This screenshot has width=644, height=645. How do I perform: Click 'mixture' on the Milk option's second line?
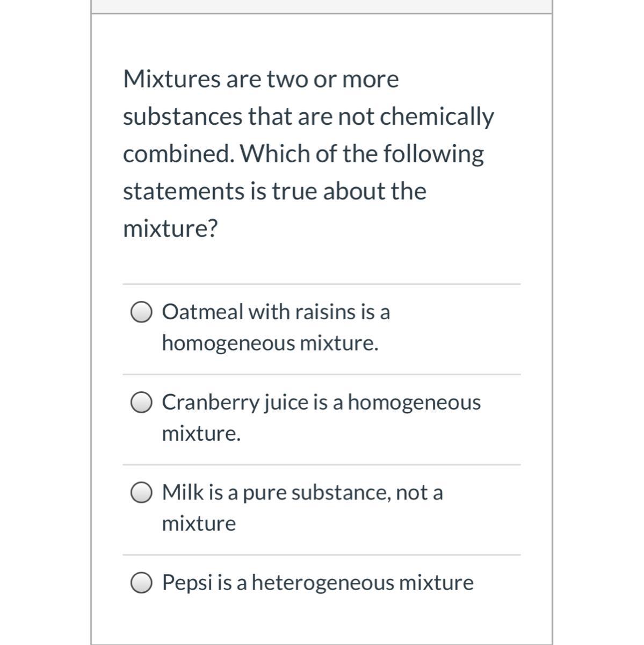(x=199, y=524)
